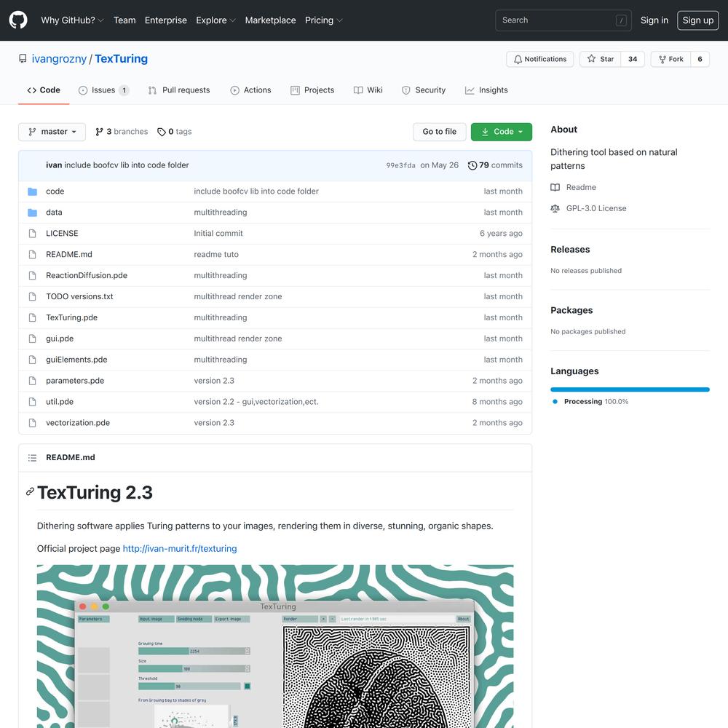Open the Actions tab
The width and height of the screenshot is (728, 728).
coord(250,90)
